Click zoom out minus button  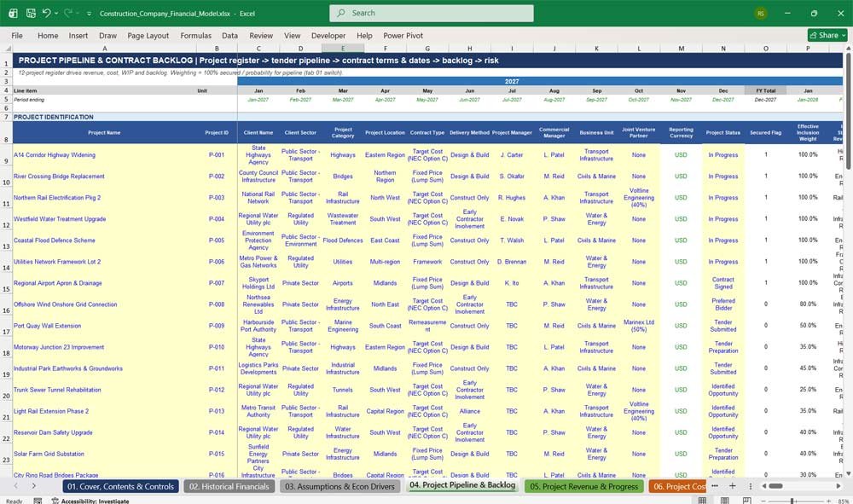pos(763,501)
